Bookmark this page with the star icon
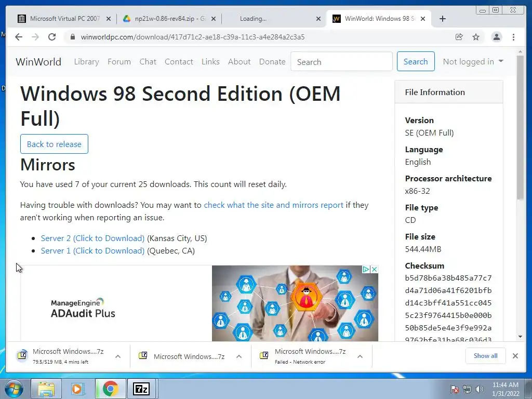Image resolution: width=532 pixels, height=399 pixels. click(x=476, y=37)
